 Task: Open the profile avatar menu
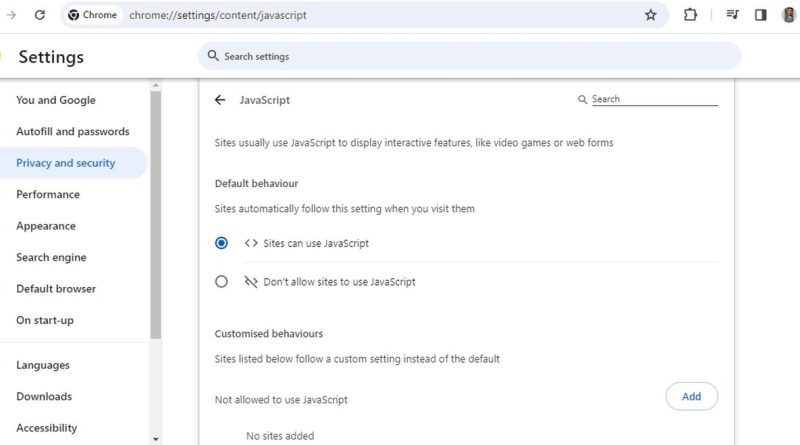789,15
